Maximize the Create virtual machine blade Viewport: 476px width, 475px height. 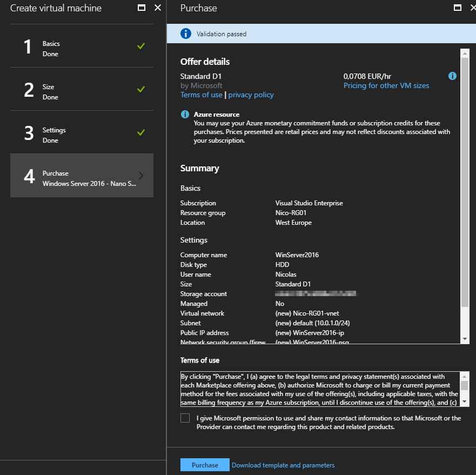(x=142, y=8)
